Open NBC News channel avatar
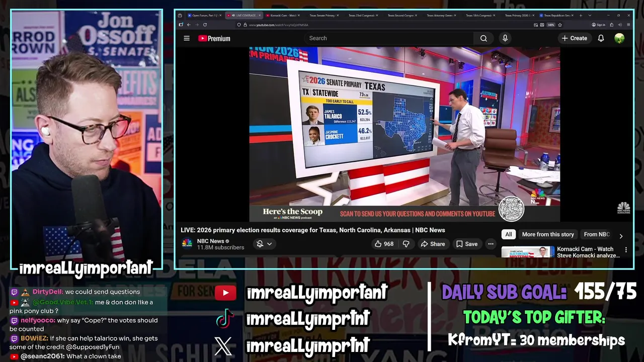 tap(187, 244)
